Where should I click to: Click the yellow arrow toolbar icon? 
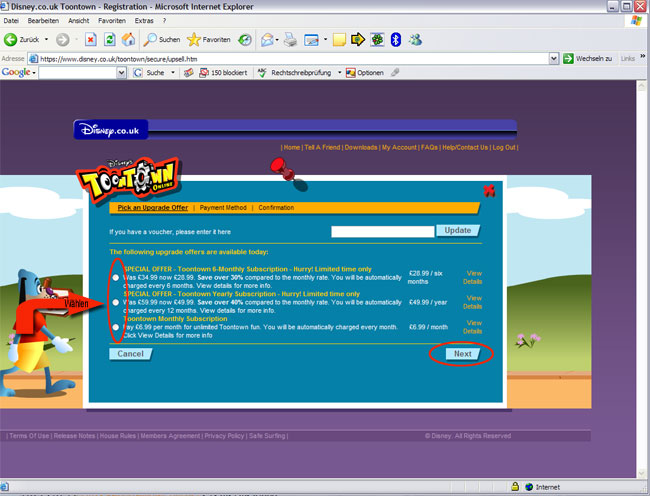tap(358, 40)
